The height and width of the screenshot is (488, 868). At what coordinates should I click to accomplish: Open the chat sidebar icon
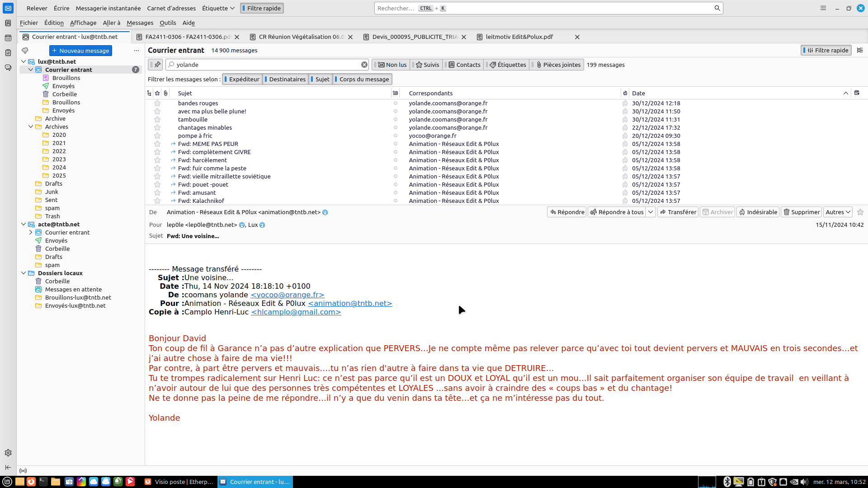tap(8, 68)
